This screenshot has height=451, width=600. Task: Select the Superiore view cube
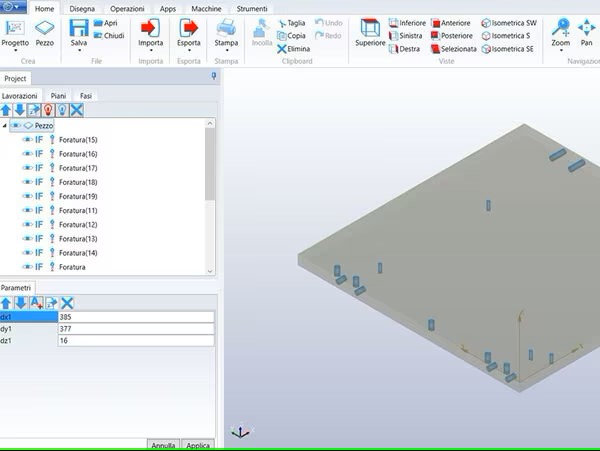click(369, 28)
